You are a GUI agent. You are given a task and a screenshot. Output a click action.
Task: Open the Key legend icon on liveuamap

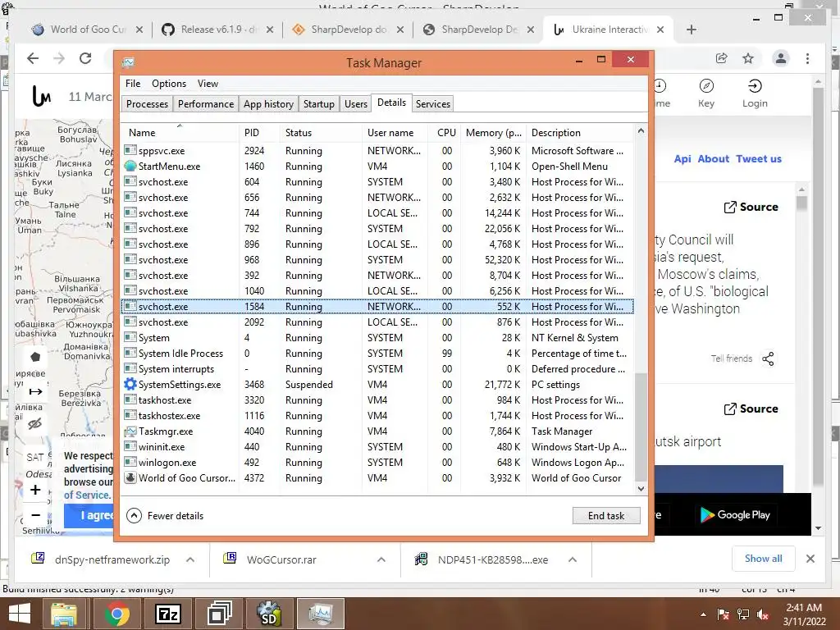click(706, 94)
